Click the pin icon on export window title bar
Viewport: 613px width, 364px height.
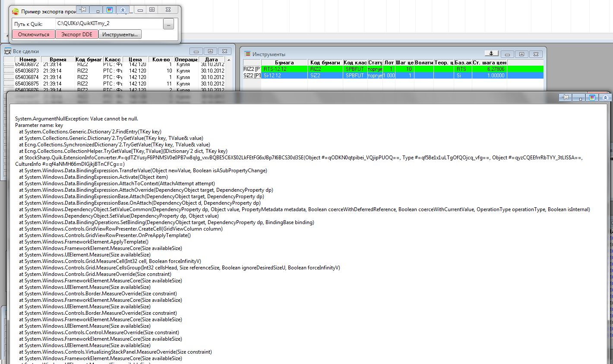pyautogui.click(x=84, y=9)
